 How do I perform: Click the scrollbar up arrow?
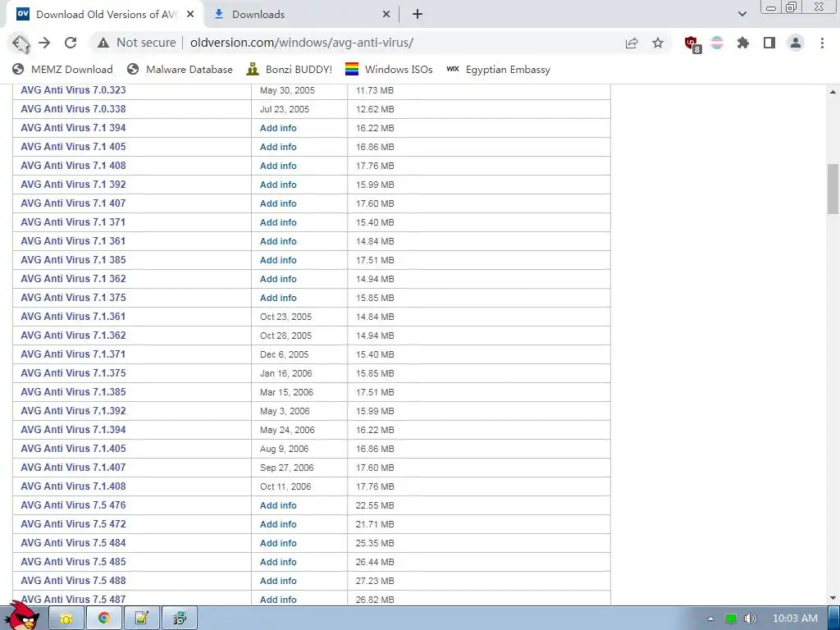833,92
